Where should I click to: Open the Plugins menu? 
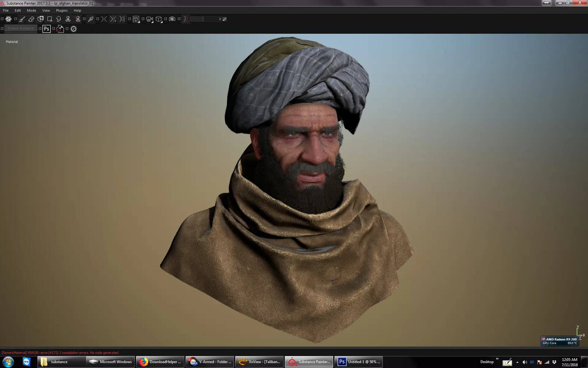tap(62, 10)
